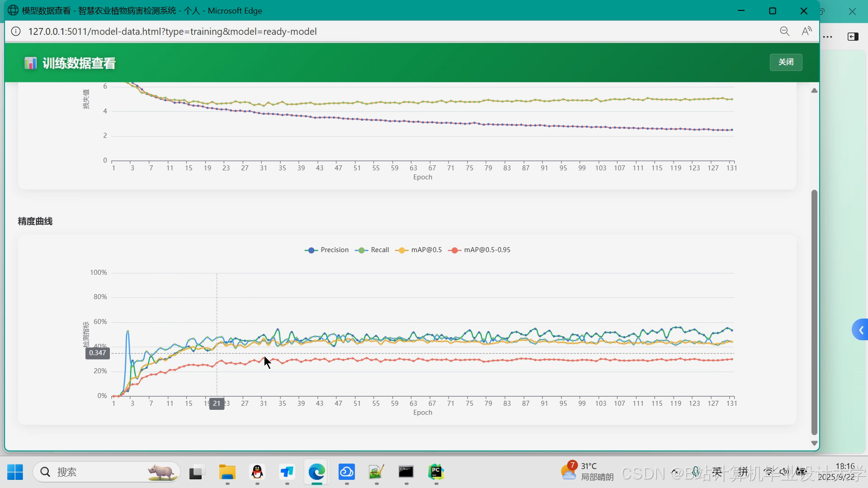Expand the blue side panel chevron

pyautogui.click(x=860, y=330)
